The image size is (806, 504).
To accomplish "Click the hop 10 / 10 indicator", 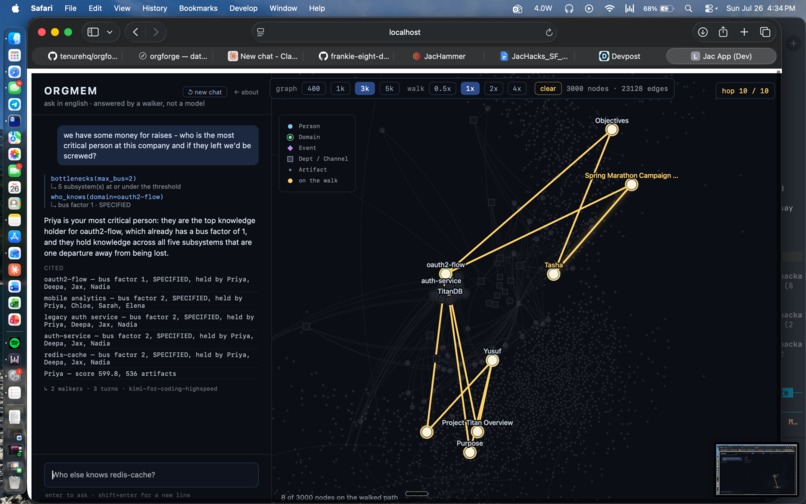I will (x=745, y=91).
